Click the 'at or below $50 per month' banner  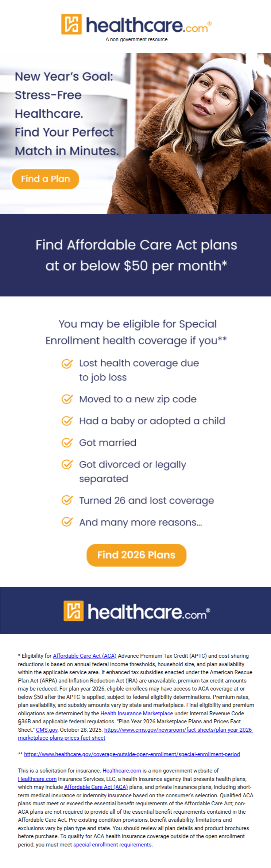pos(136,255)
